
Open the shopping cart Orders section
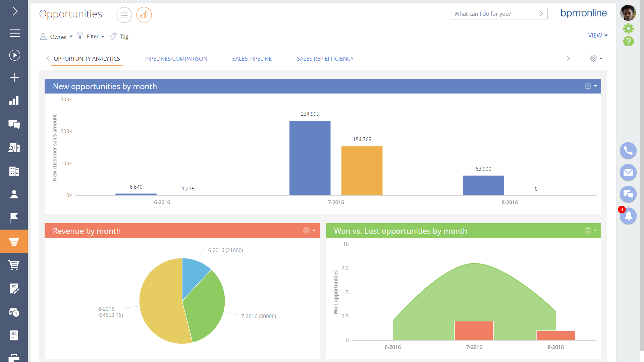pos(14,265)
